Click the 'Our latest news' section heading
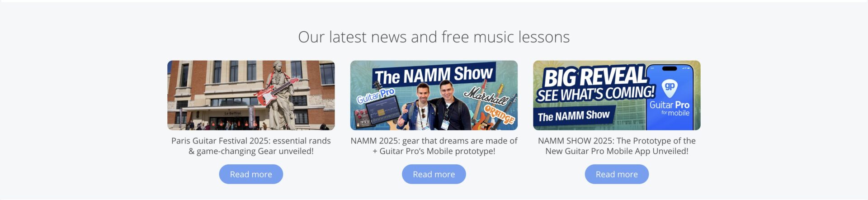Viewport: 868px width, 200px height. [434, 37]
